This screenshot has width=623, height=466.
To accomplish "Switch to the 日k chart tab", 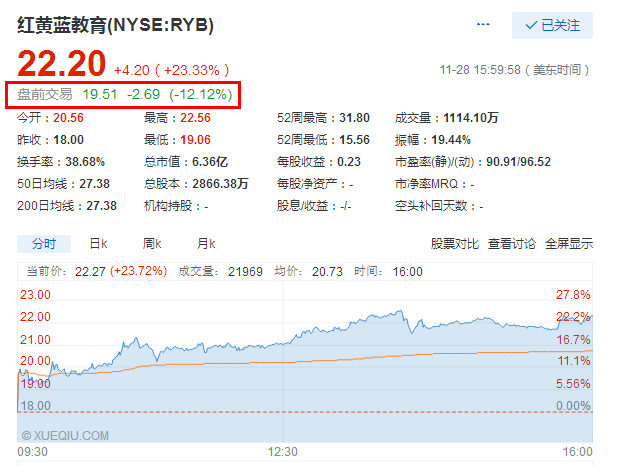I will point(98,243).
